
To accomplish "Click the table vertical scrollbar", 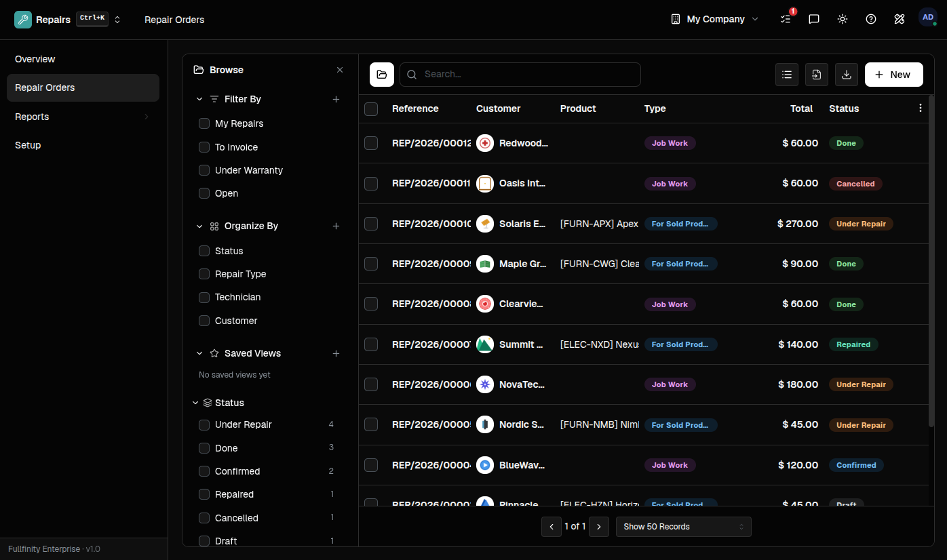I will [931, 261].
